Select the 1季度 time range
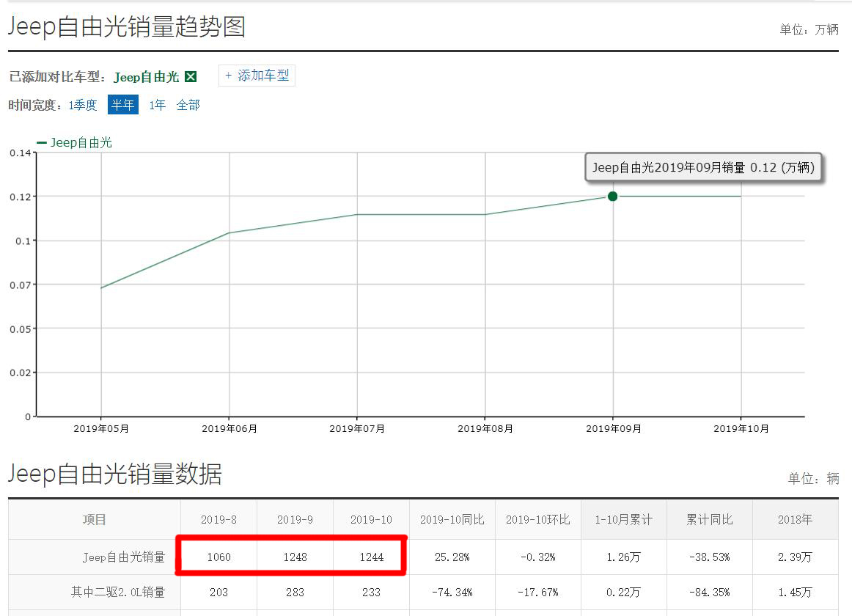 click(83, 105)
